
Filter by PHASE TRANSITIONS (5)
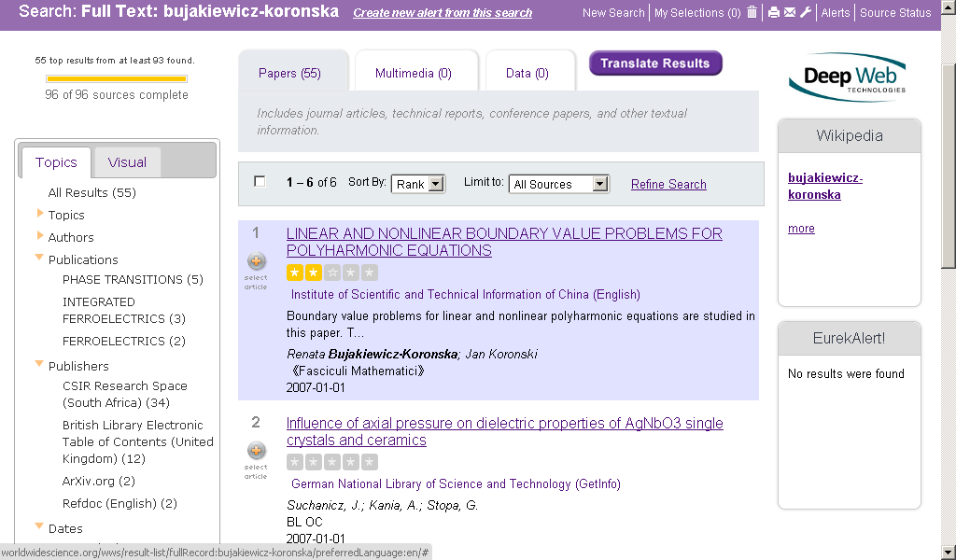coord(133,280)
